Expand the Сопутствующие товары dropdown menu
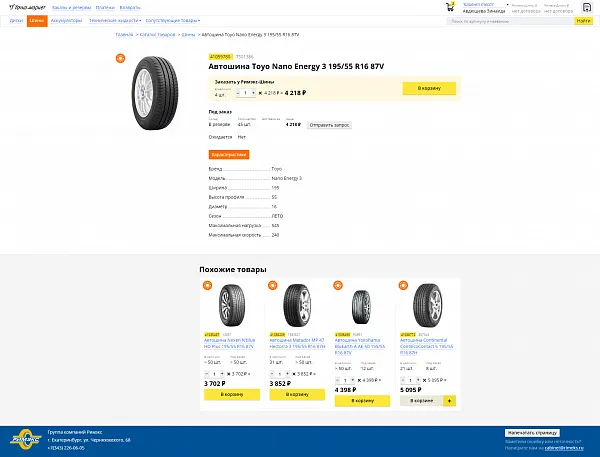This screenshot has width=600, height=457. pyautogui.click(x=172, y=20)
